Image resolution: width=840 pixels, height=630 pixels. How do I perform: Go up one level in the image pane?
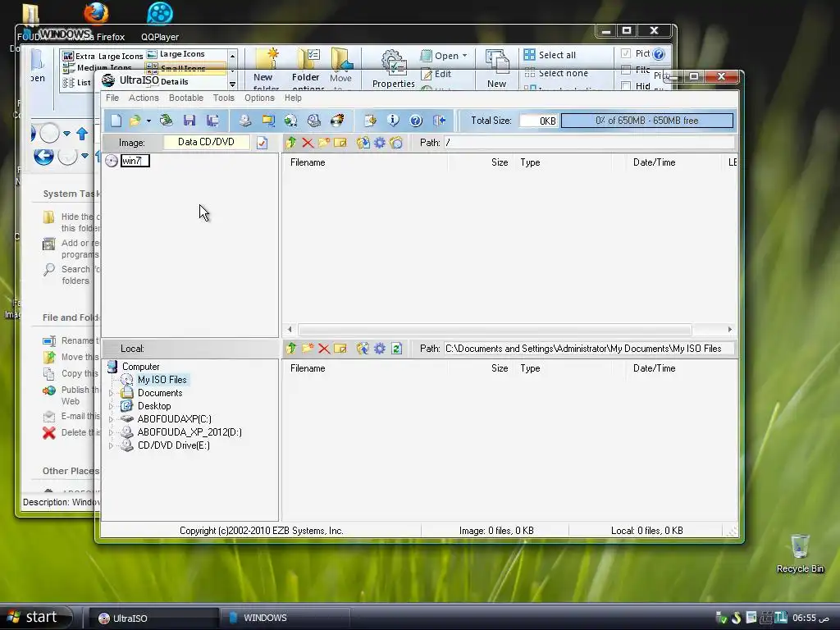coord(291,143)
